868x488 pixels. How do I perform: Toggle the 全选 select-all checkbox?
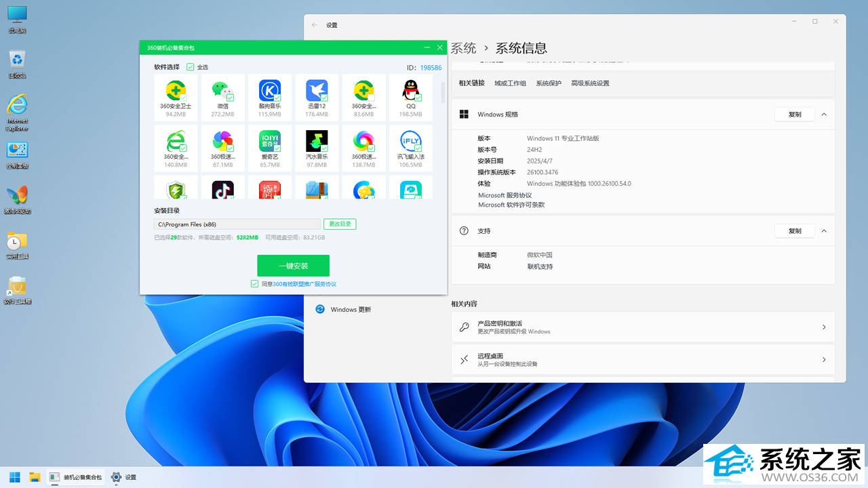[191, 67]
